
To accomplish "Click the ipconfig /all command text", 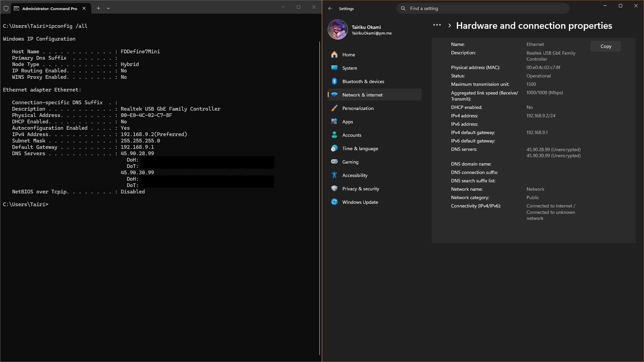I will pyautogui.click(x=68, y=26).
